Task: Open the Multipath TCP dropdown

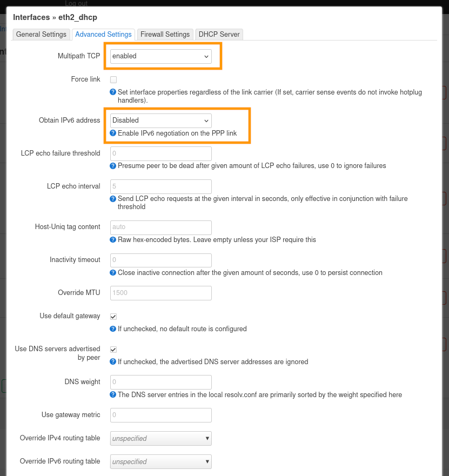Action: tap(161, 56)
